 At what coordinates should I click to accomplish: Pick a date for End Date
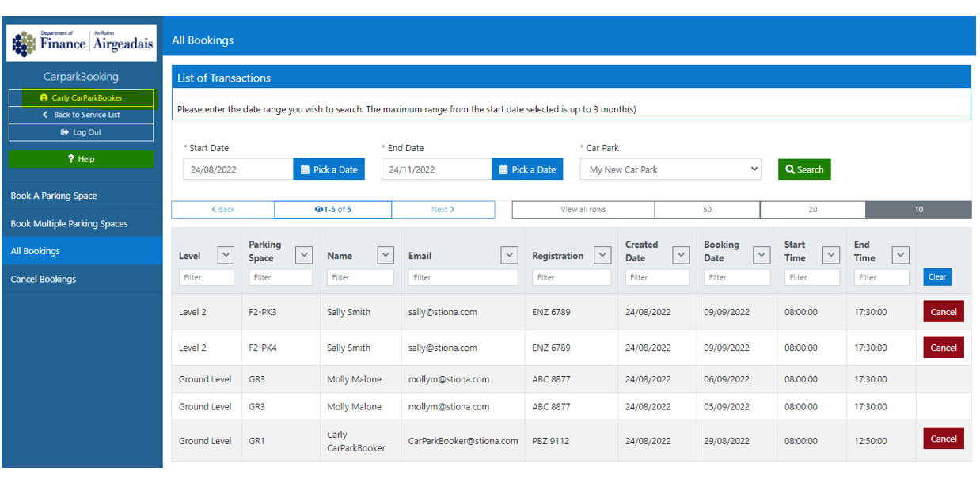(x=527, y=169)
